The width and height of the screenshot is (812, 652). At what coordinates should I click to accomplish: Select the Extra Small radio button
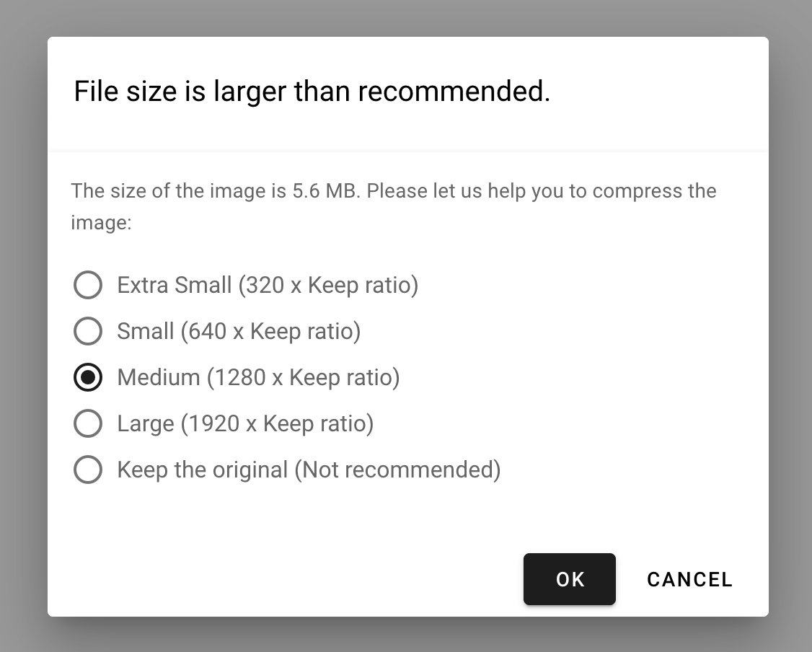(87, 285)
